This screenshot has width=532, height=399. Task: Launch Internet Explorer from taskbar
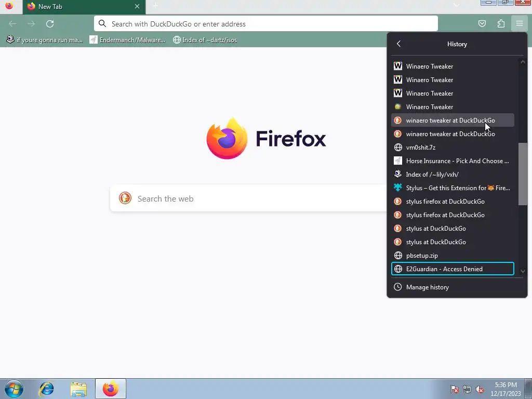click(46, 389)
